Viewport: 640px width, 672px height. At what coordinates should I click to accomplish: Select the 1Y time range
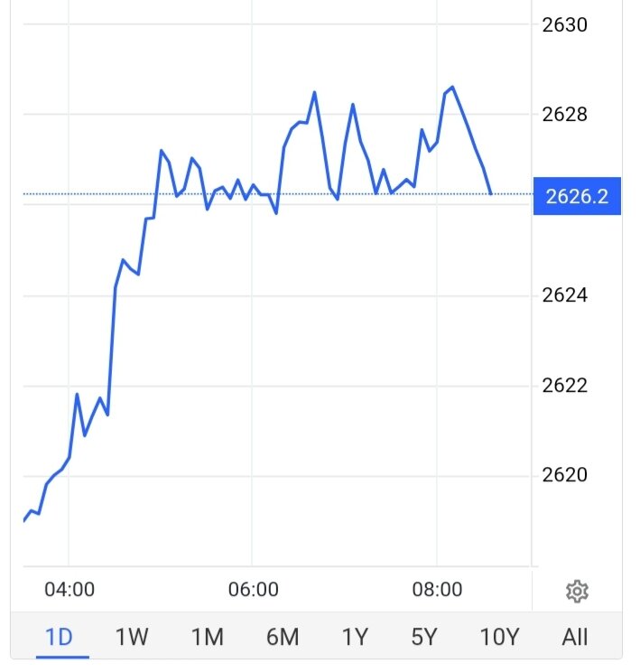(356, 637)
